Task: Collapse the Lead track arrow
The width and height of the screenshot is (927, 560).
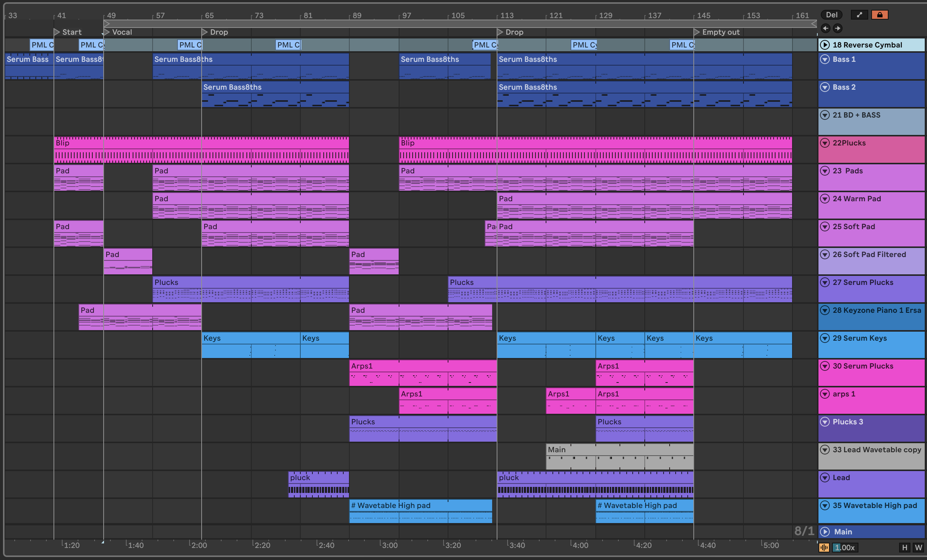Action: [x=825, y=477]
